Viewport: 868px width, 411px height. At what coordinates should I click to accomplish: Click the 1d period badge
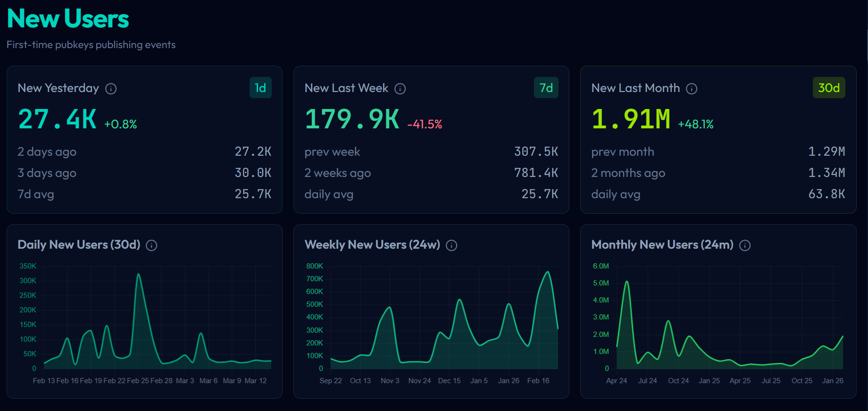[260, 88]
